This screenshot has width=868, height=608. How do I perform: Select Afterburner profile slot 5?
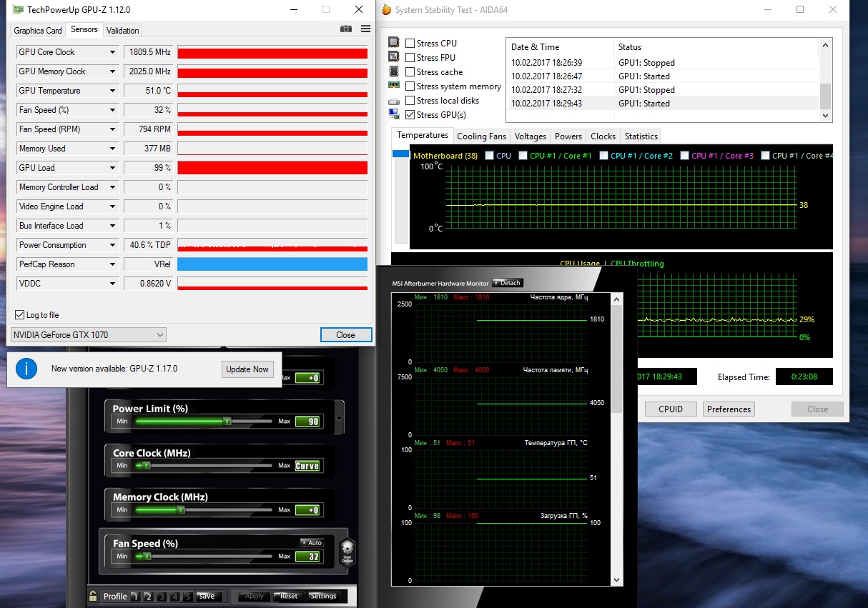pos(187,597)
